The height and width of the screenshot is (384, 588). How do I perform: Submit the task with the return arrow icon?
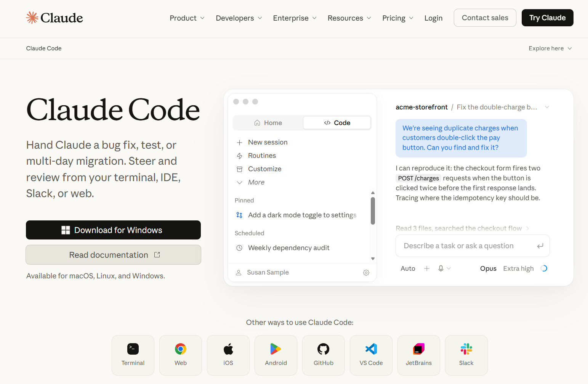pyautogui.click(x=540, y=246)
